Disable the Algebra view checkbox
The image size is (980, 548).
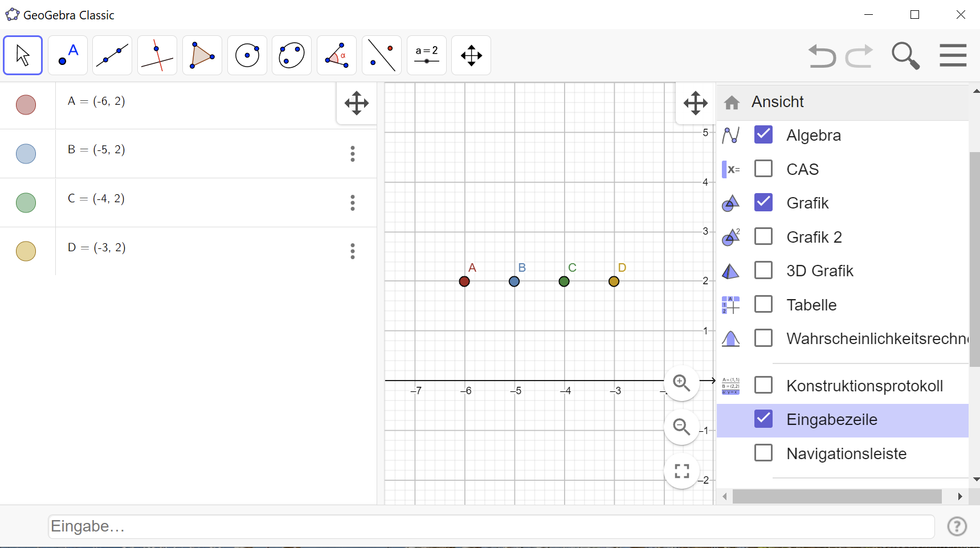point(763,135)
